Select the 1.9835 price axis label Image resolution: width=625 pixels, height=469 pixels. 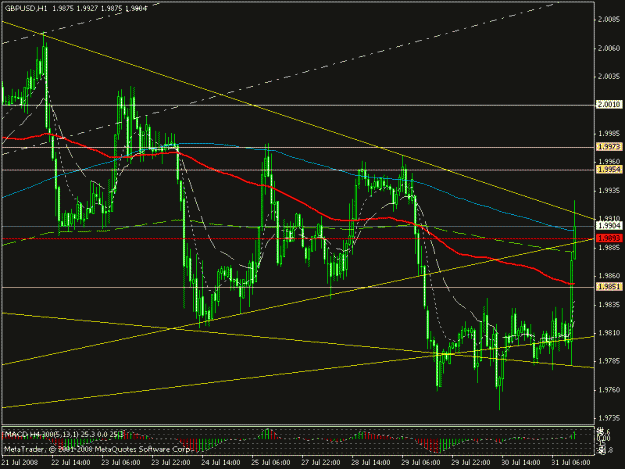pos(609,304)
